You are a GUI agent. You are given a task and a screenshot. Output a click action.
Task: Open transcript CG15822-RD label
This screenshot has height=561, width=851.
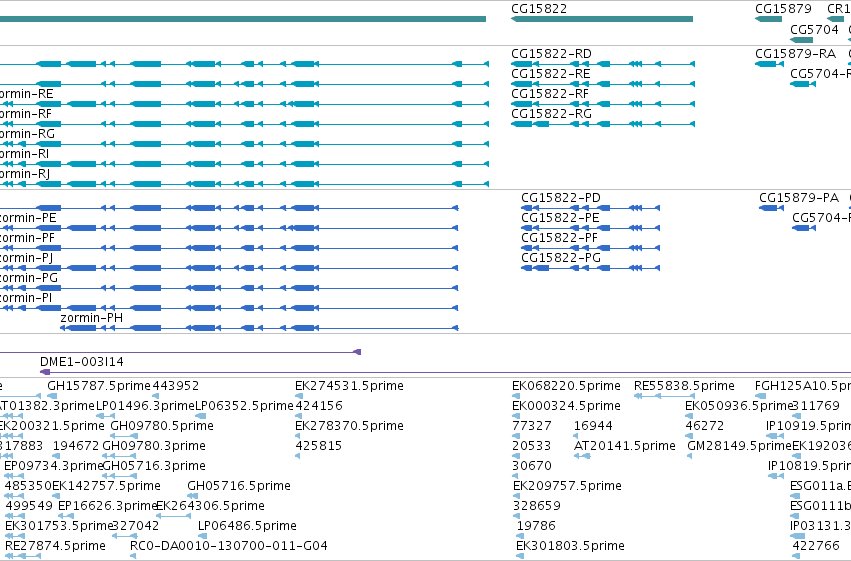tap(551, 54)
